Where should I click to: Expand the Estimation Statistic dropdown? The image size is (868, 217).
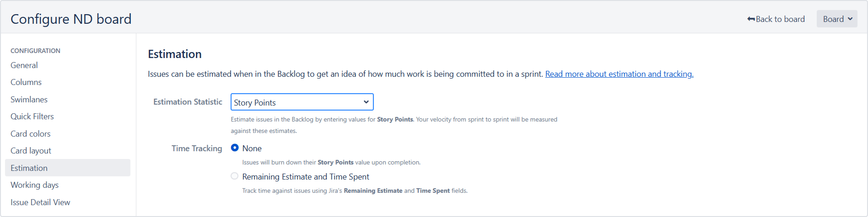click(302, 102)
